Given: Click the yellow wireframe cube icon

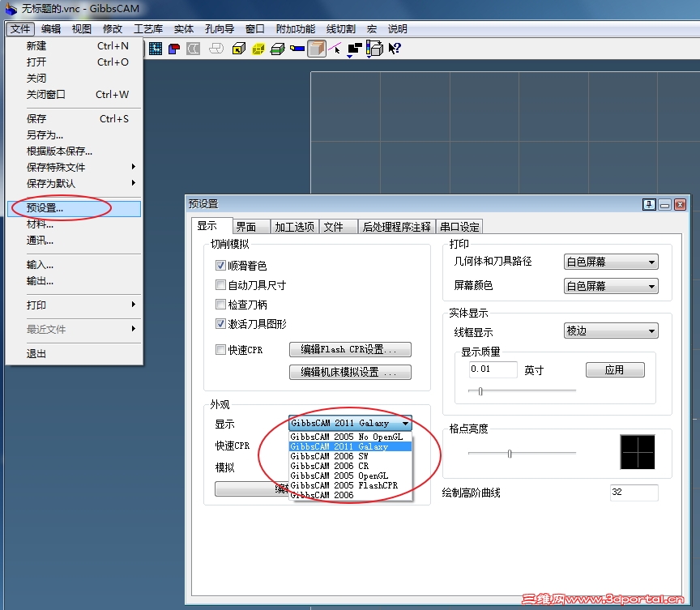Looking at the screenshot, I should [258, 49].
